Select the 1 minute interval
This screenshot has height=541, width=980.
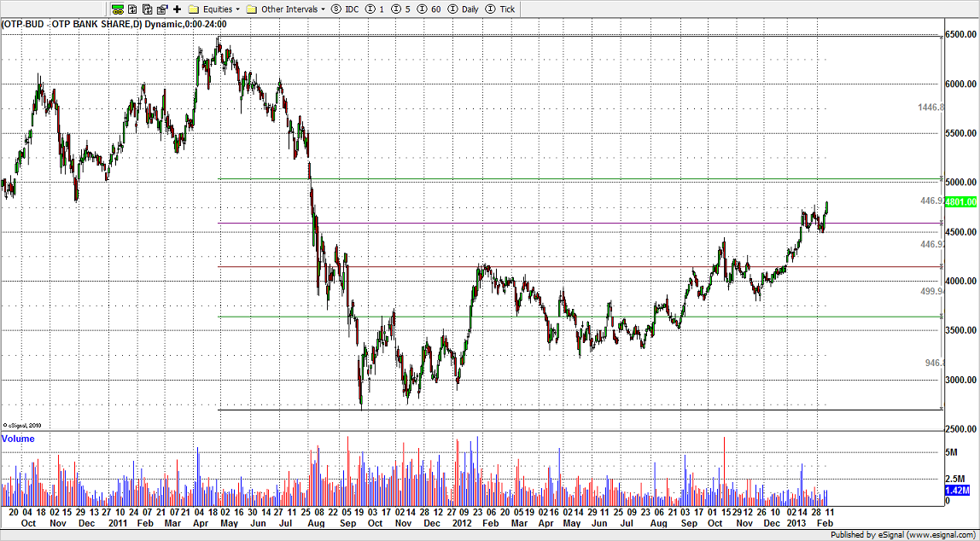[374, 9]
